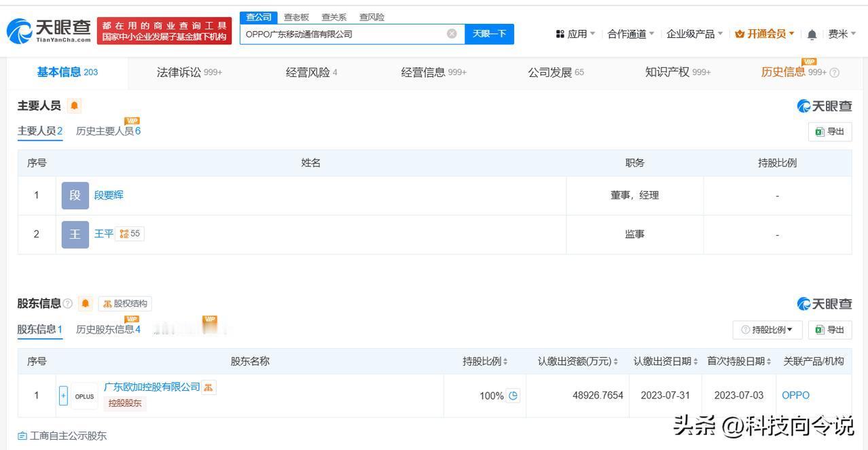Open the 持股比例 filter dropdown
This screenshot has width=868, height=450.
[x=767, y=330]
